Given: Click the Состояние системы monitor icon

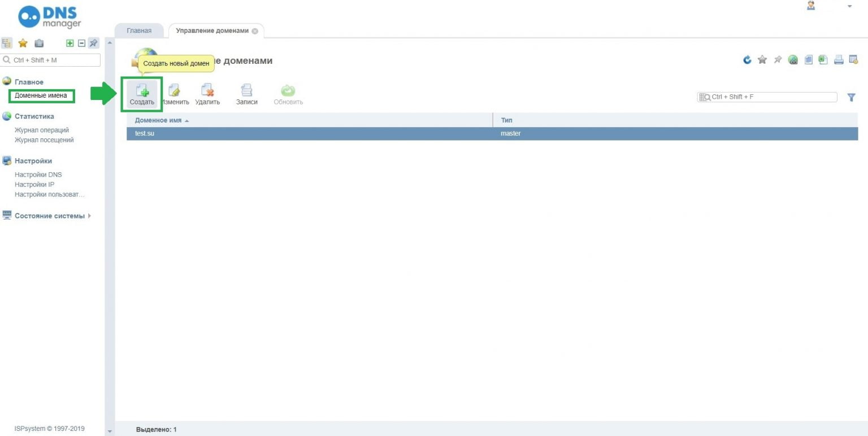Looking at the screenshot, I should pyautogui.click(x=7, y=215).
